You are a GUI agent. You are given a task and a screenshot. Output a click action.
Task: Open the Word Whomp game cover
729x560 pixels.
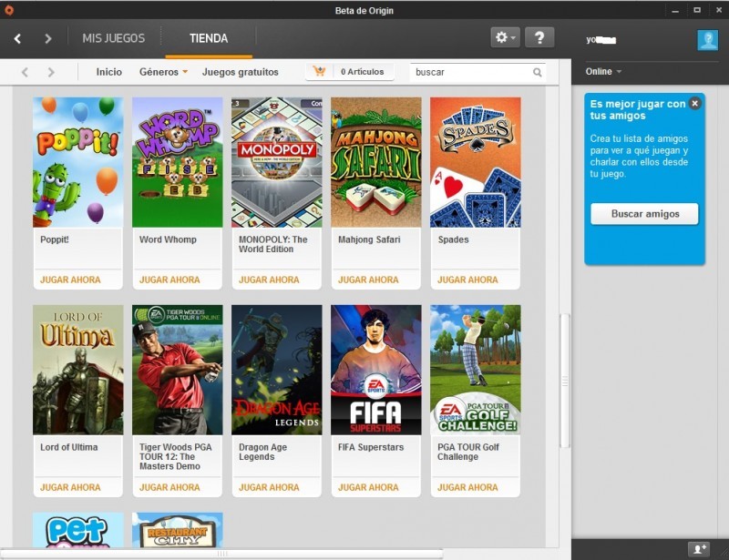178,162
